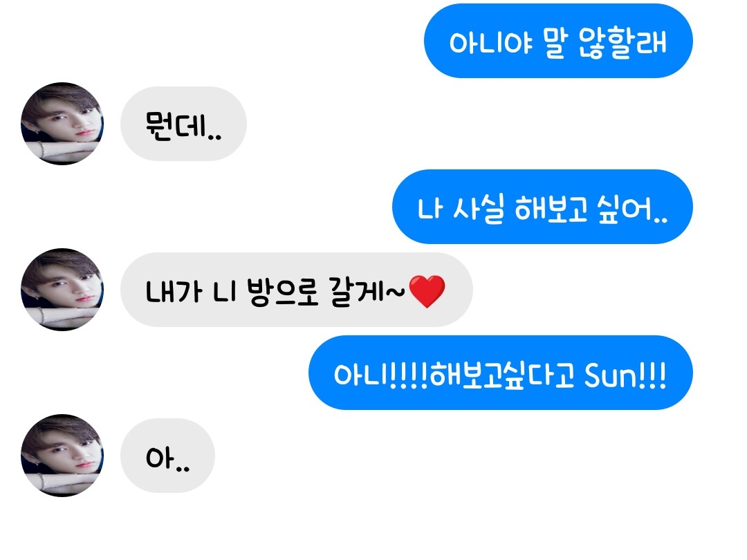Select the blue message ending with Sun!!!
Screen dimensions: 747x560
click(501, 373)
